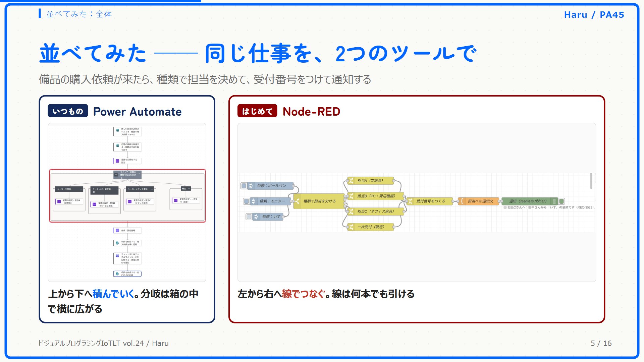Click the SharePoint icon on the 実行ログに記録 card
The height and width of the screenshot is (362, 644).
coord(117,274)
